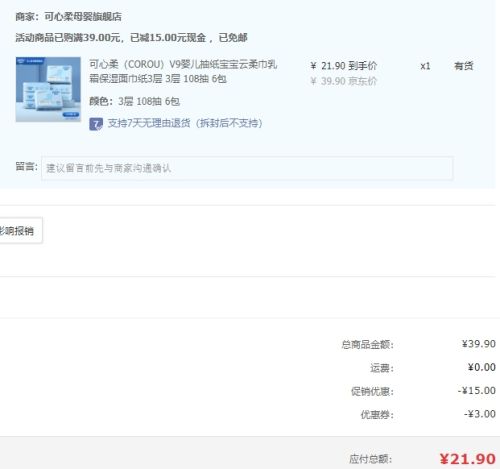The image size is (500, 469).
Task: Open the 可心柔 V9婴儿抽纸 product title link
Action: [183, 71]
